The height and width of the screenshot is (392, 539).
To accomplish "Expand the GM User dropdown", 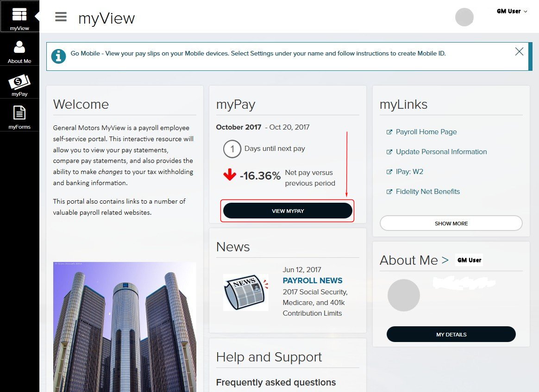I will pyautogui.click(x=512, y=11).
